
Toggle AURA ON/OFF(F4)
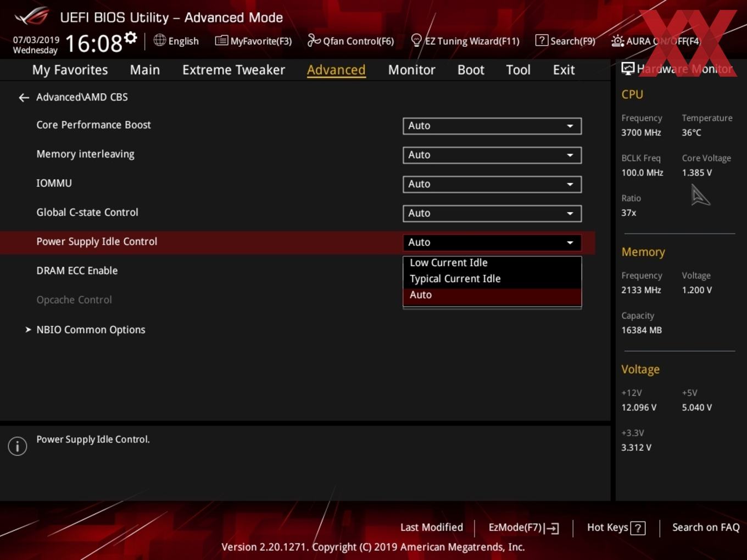(x=656, y=41)
